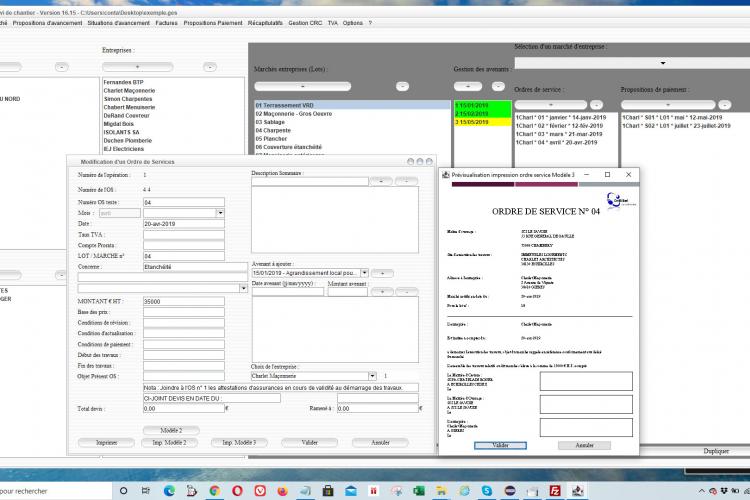750x500 pixels.
Task: Add a new Ordres de service entry
Action: (x=551, y=105)
